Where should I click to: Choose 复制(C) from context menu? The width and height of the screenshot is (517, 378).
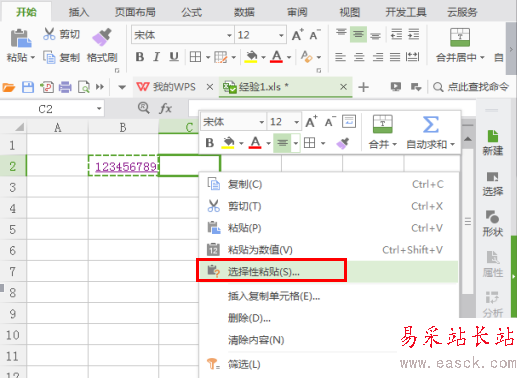coord(328,184)
